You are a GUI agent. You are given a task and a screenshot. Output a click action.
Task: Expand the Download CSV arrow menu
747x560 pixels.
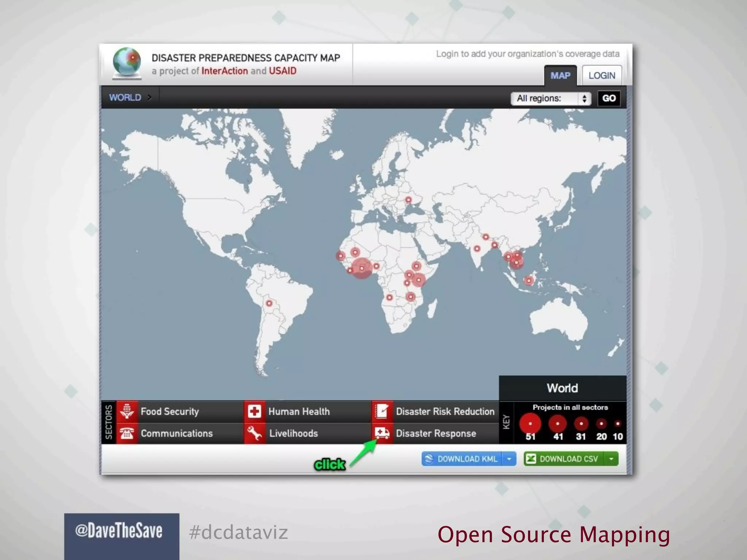(x=611, y=459)
